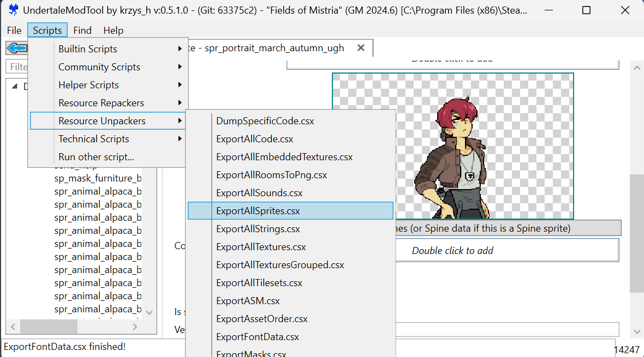Expand the Helper Scripts submenu

point(108,85)
